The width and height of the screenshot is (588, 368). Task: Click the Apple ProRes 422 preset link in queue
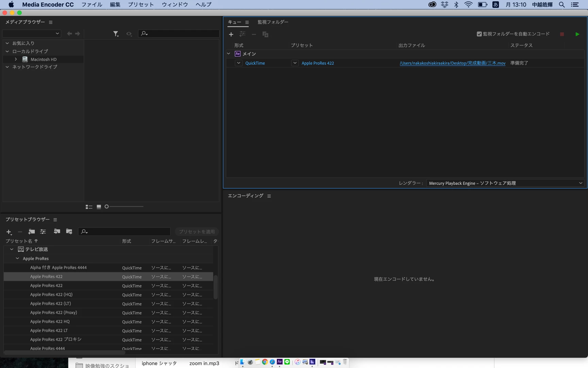(318, 63)
